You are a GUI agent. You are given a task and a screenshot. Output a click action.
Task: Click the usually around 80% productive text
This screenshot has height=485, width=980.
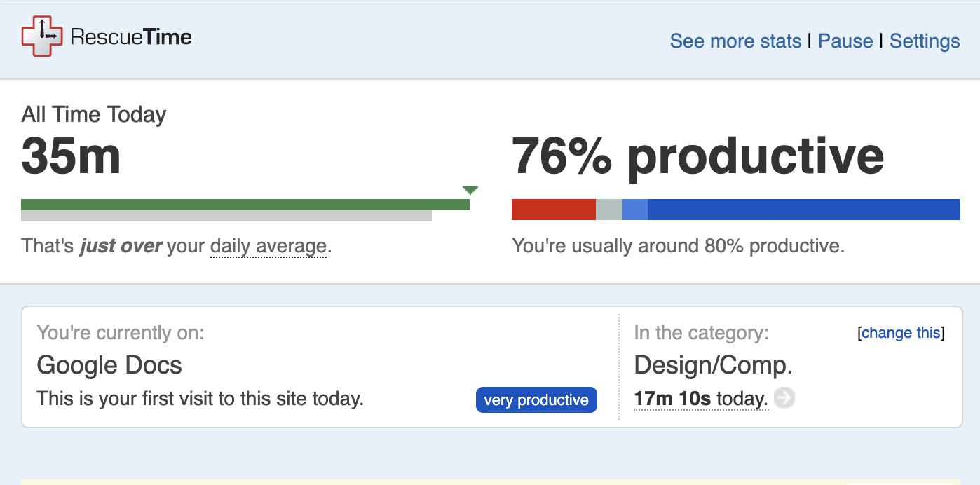(679, 246)
